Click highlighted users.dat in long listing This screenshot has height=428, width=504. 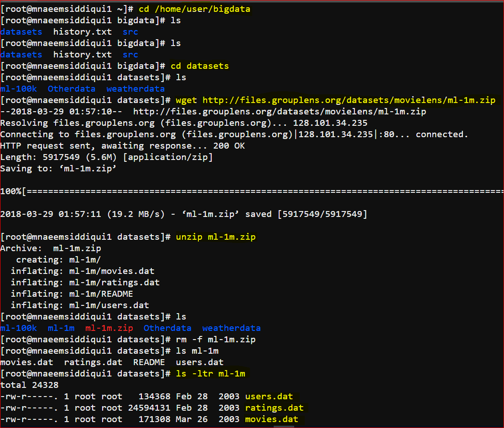269,397
